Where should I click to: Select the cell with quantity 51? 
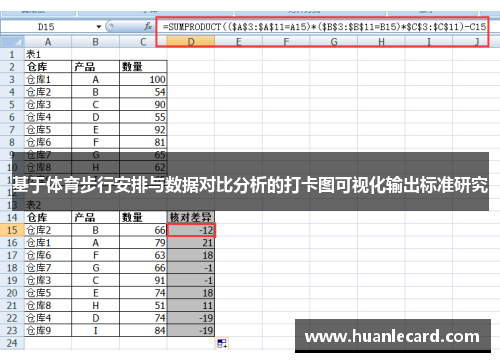click(x=143, y=305)
